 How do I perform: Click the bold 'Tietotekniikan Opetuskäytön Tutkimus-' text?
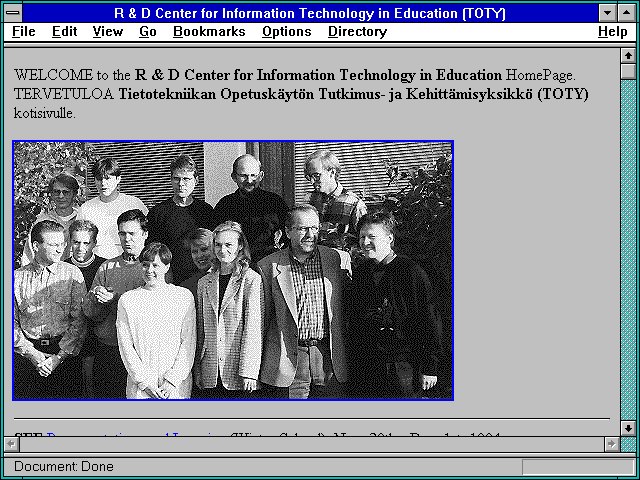pyautogui.click(x=251, y=94)
